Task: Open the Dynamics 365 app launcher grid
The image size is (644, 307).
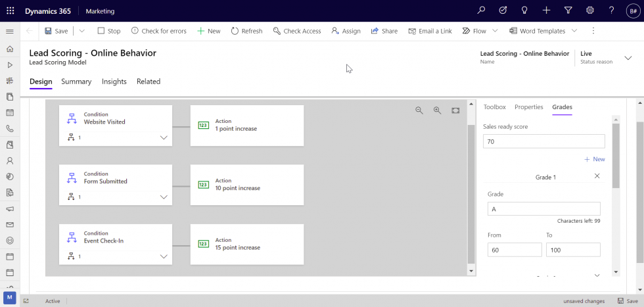Action: (11, 11)
